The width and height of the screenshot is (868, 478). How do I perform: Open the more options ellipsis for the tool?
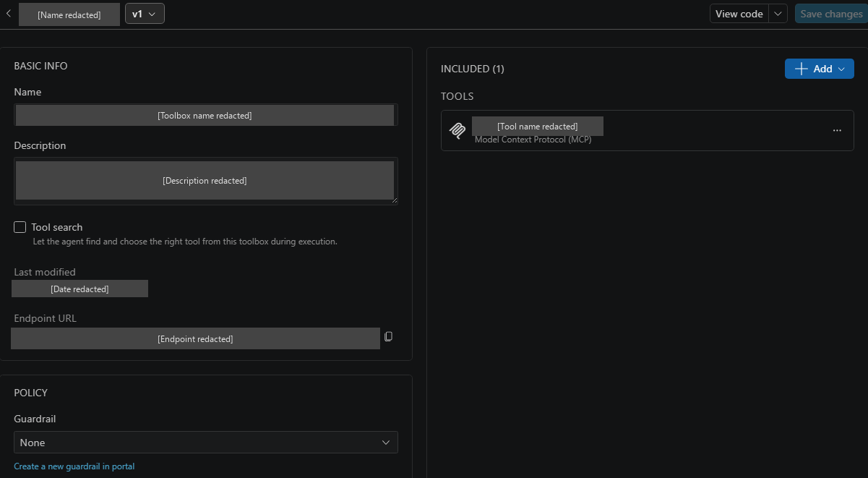(837, 130)
